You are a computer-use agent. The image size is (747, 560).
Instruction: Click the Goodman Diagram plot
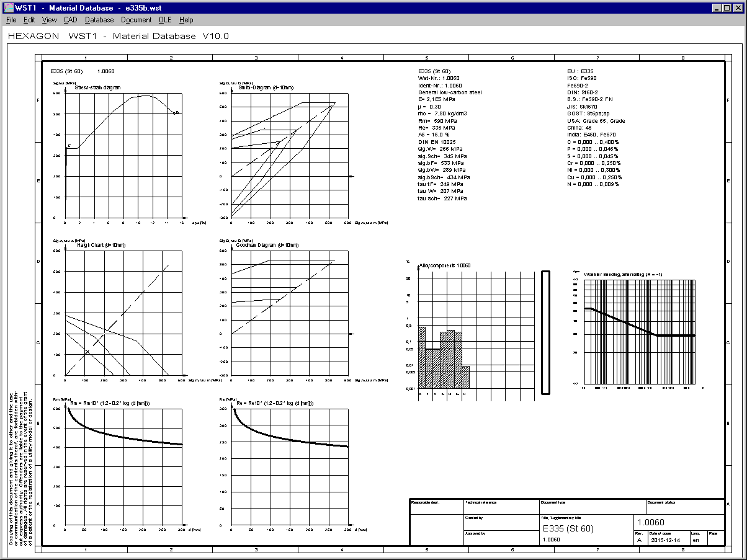[289, 313]
